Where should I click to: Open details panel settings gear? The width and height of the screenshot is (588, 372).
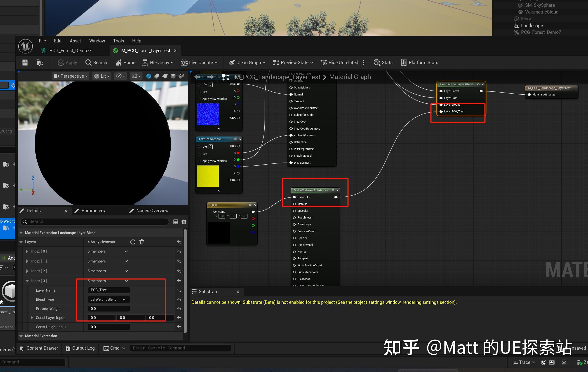184,222
